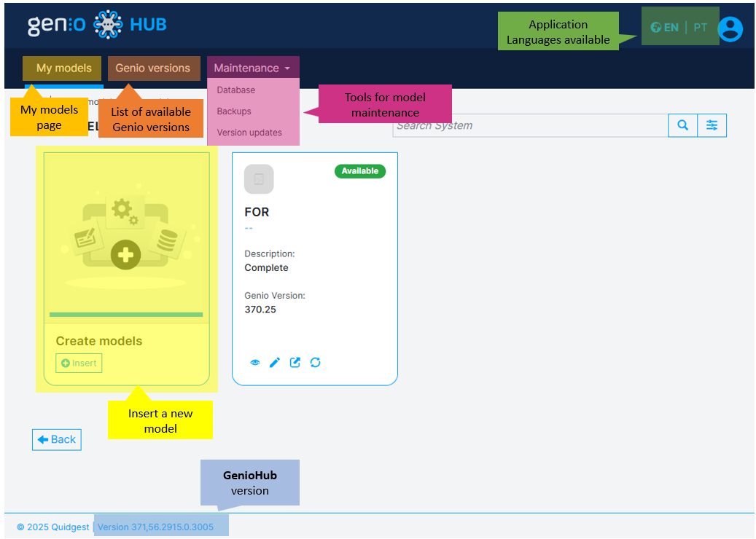The height and width of the screenshot is (539, 756).
Task: Click the Insert button to create model
Action: click(79, 363)
